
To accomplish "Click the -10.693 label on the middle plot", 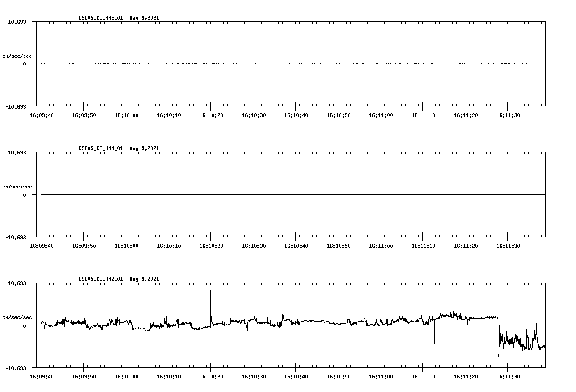I will pos(17,238).
